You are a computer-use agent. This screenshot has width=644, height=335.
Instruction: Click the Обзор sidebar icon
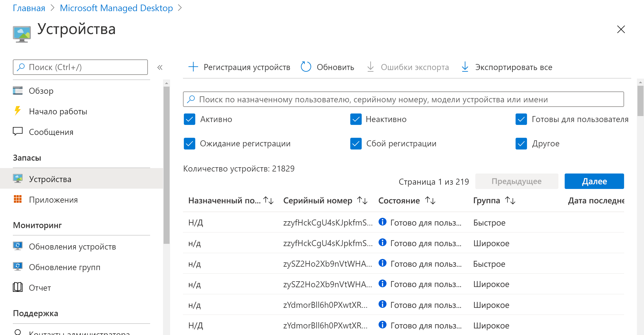pos(18,91)
